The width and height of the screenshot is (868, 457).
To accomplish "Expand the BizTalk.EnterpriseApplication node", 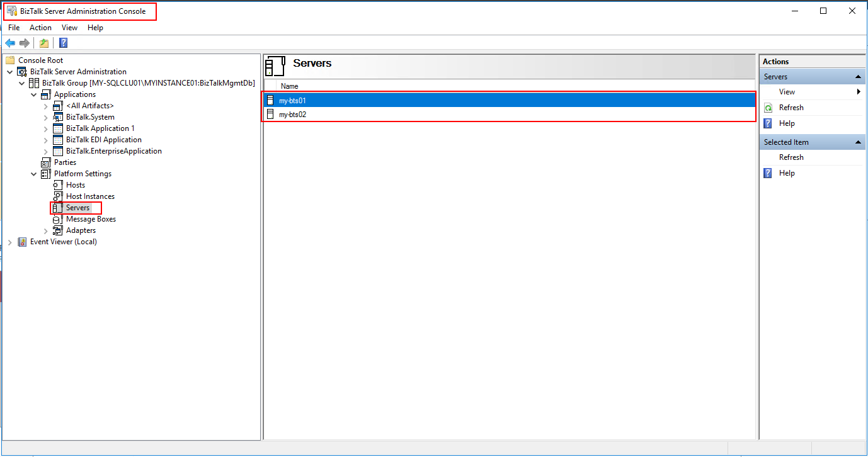I will tap(45, 151).
